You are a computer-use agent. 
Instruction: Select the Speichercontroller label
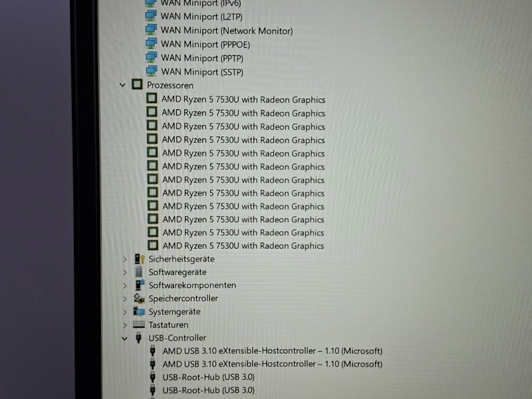pos(183,299)
